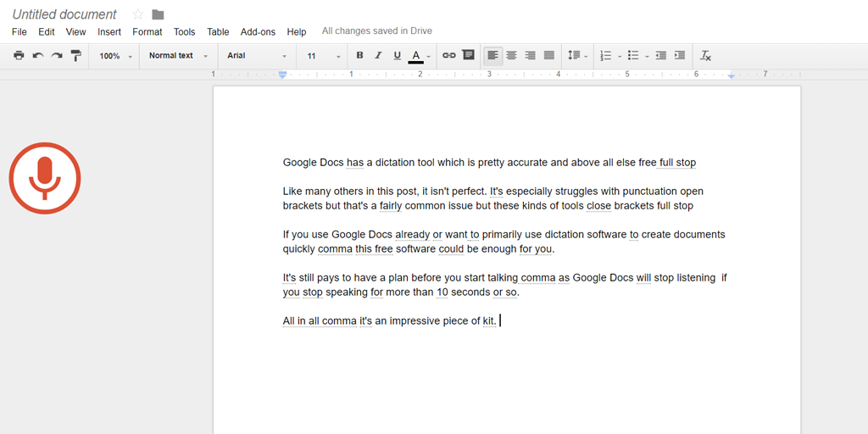
Task: Open the Add-ons menu
Action: point(258,31)
